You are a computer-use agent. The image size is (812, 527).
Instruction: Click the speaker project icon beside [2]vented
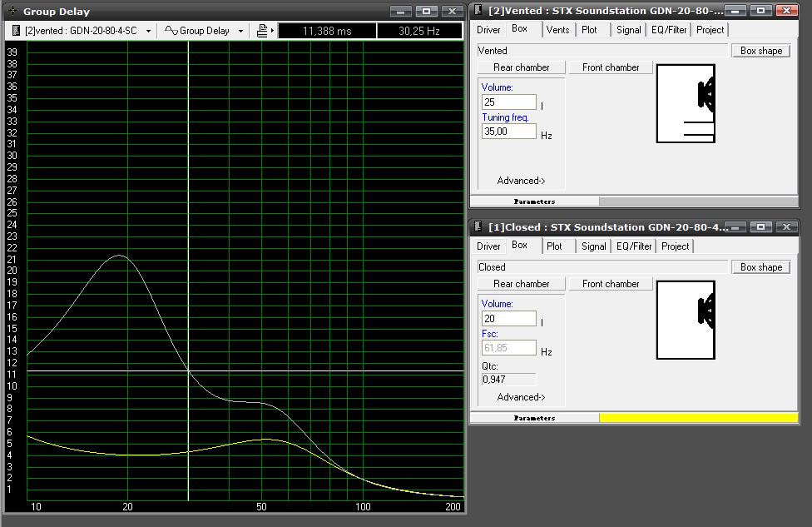(x=16, y=31)
